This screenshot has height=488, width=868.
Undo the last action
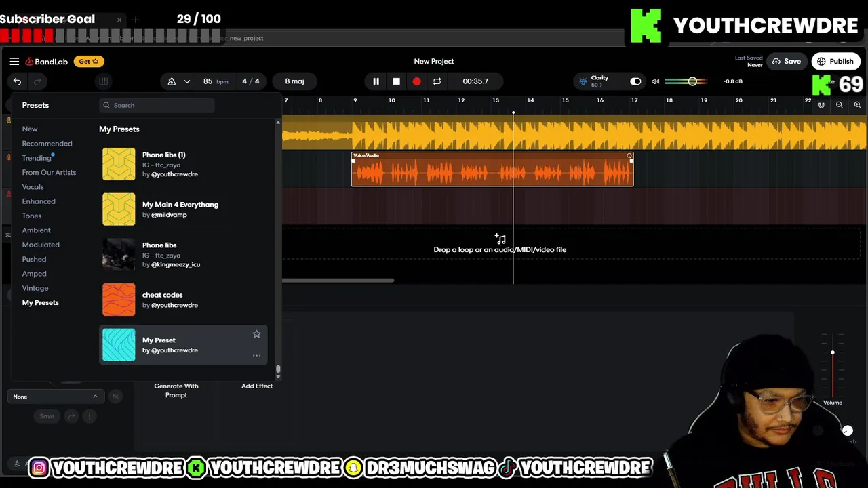pyautogui.click(x=17, y=81)
